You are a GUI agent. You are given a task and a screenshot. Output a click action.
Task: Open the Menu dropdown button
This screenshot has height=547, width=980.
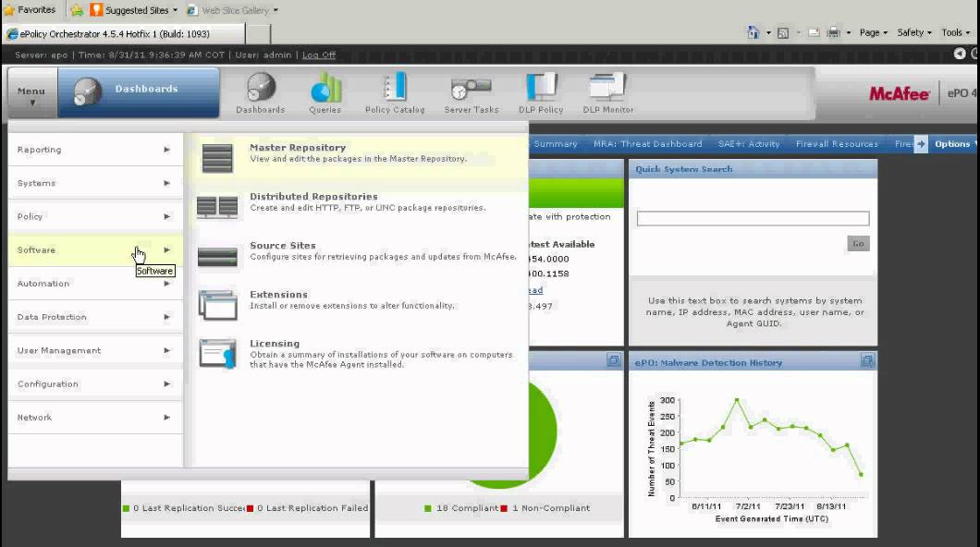(x=31, y=92)
